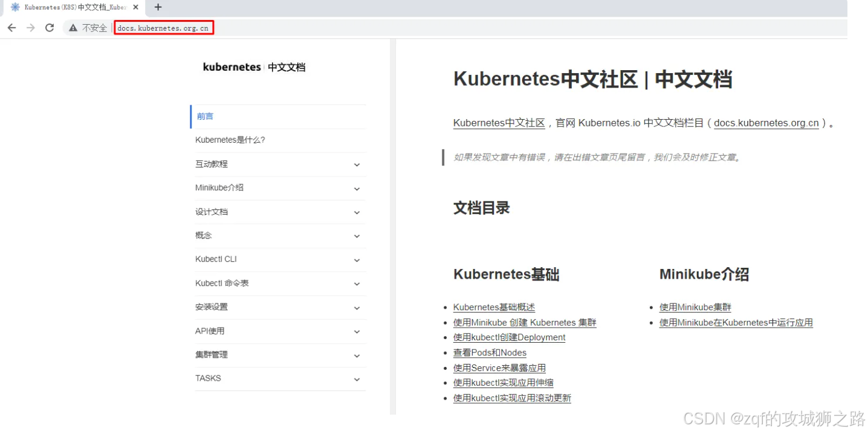Open 使用Minikube 创建 Kubernetes 集群 link
The image size is (868, 434).
pyautogui.click(x=525, y=322)
